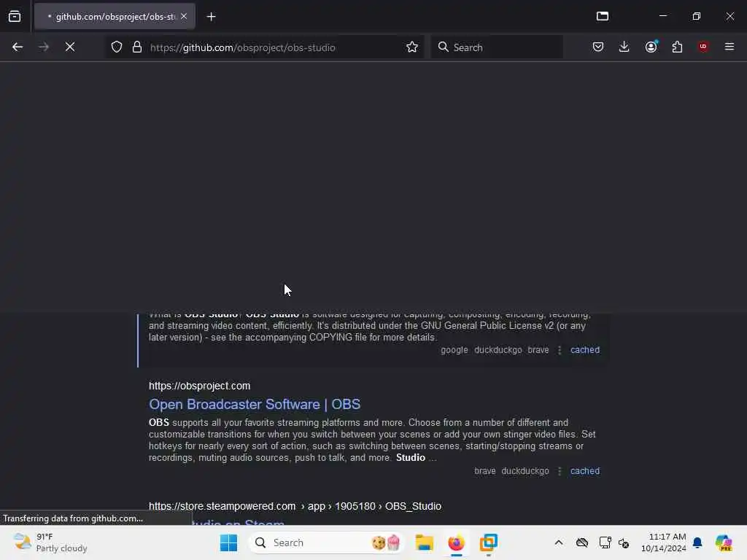Stop loading the current page
The height and width of the screenshot is (560, 747).
point(70,47)
